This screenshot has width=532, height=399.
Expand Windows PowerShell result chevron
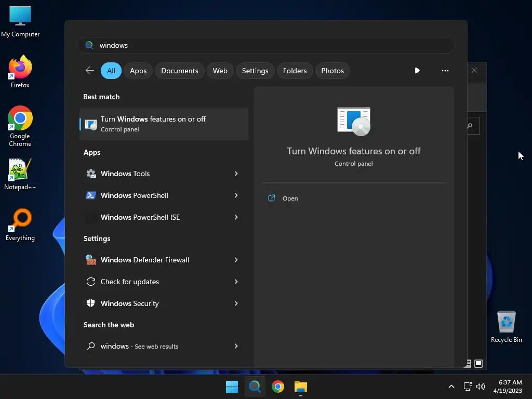(x=236, y=195)
